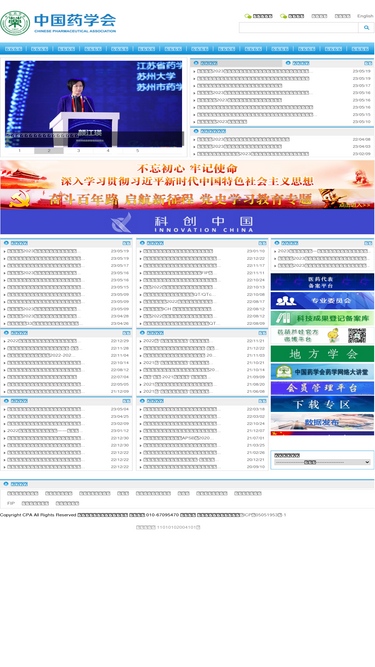Image resolution: width=375 pixels, height=667 pixels.
Task: Open the 会员管理平台 banner
Action: point(322,388)
